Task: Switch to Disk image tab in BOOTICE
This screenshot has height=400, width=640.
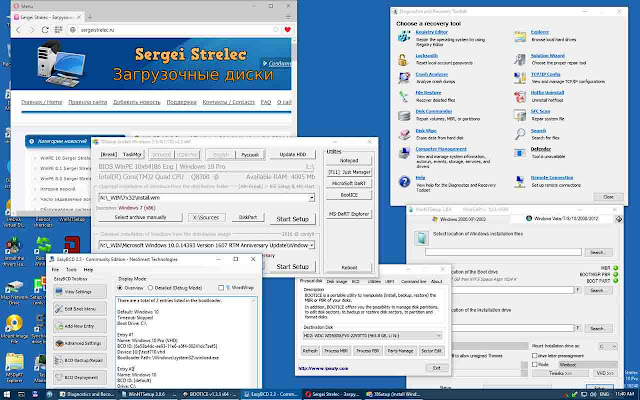Action: 336,281
